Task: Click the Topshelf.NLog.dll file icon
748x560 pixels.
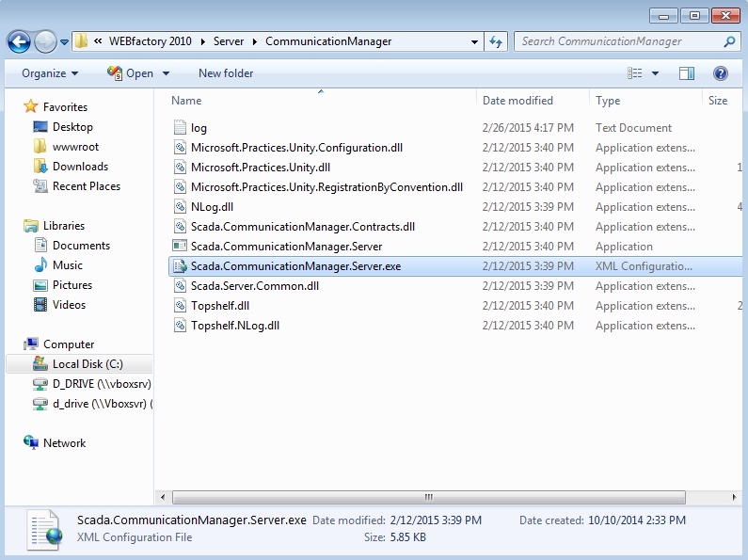Action: point(180,326)
